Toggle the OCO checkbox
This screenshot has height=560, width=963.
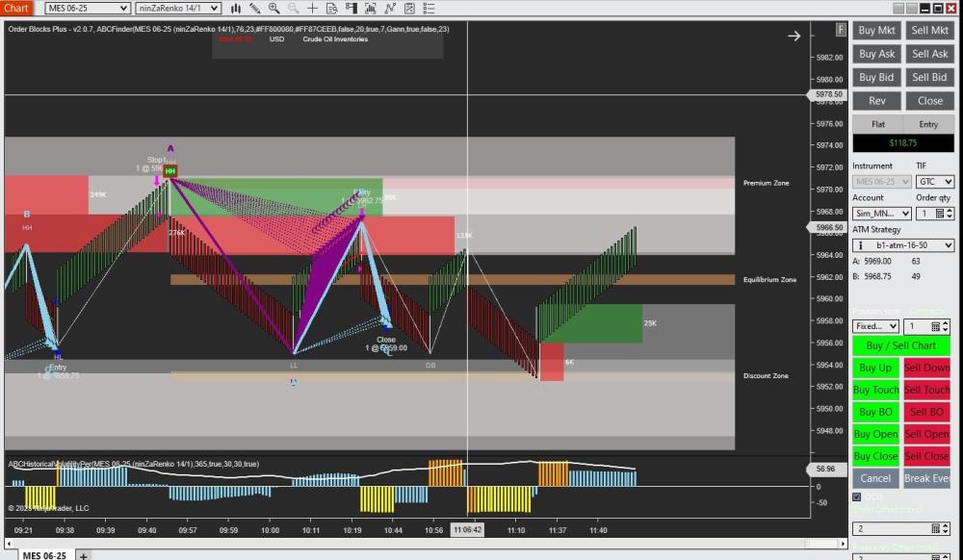857,497
